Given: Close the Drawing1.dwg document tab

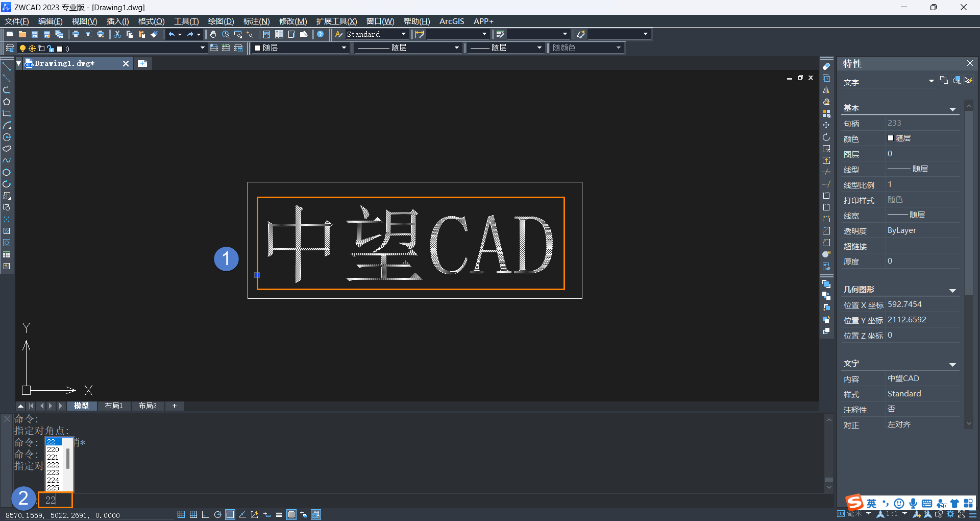Looking at the screenshot, I should [126, 63].
